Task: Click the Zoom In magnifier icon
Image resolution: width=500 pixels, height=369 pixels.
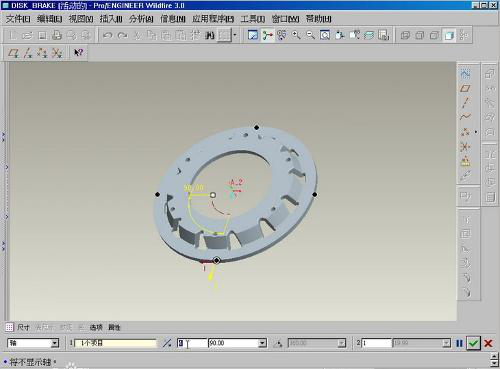Action: coord(296,35)
